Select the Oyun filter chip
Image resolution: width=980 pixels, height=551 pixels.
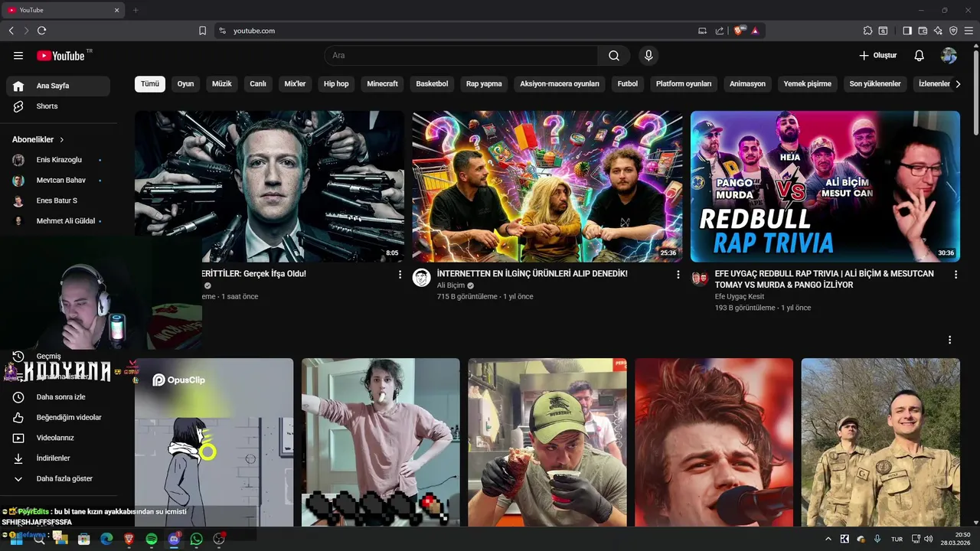tap(186, 84)
